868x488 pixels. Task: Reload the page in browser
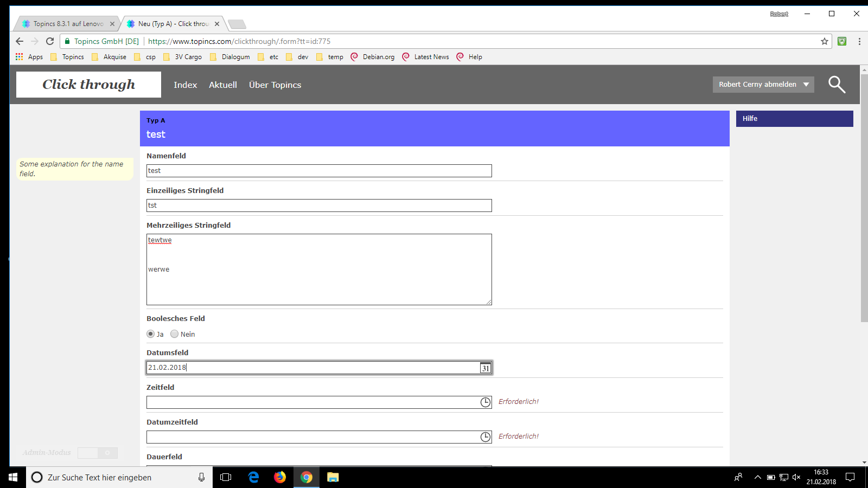(50, 41)
